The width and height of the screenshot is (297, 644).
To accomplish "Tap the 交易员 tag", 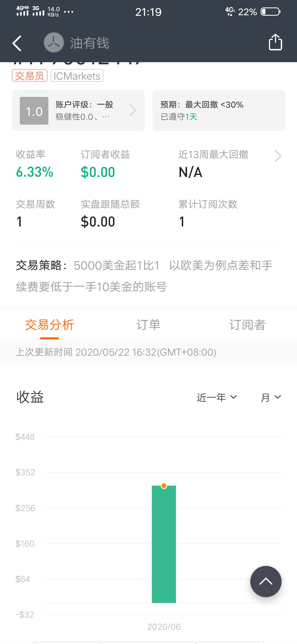I will (30, 76).
